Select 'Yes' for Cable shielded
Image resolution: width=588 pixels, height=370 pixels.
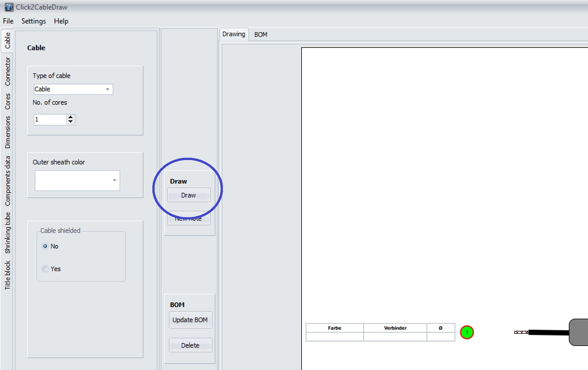[x=45, y=269]
